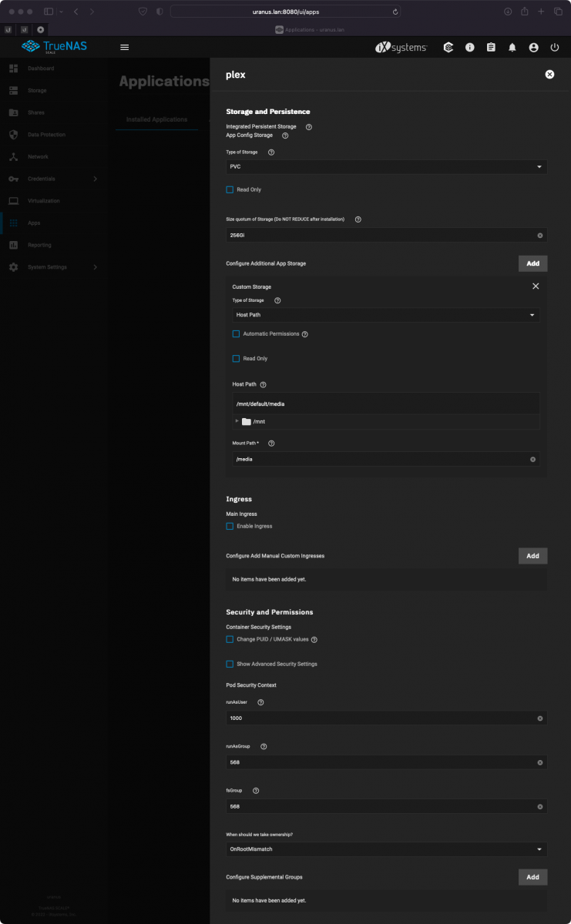Open Network section in sidebar

pos(38,156)
